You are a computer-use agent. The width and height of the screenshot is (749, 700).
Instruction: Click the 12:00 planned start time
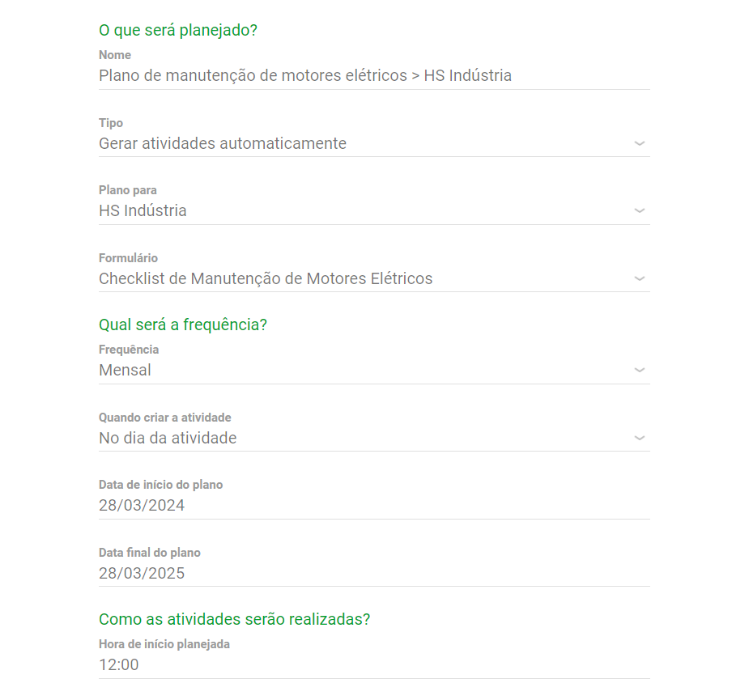click(x=121, y=664)
